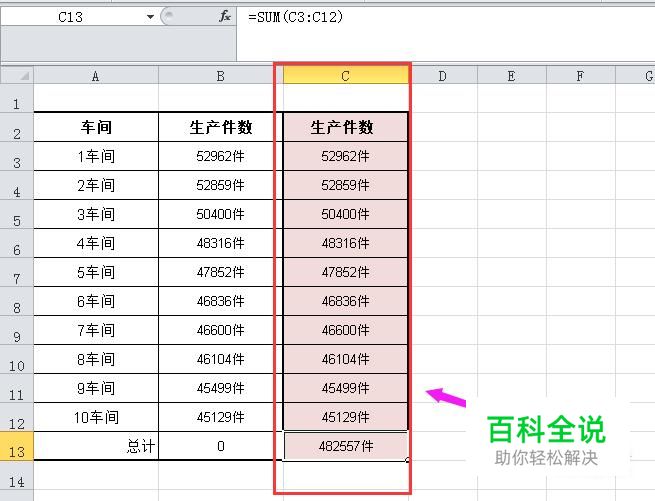Screen dimensions: 655x501
Task: Click B9 cell with 46600件
Action: point(221,330)
